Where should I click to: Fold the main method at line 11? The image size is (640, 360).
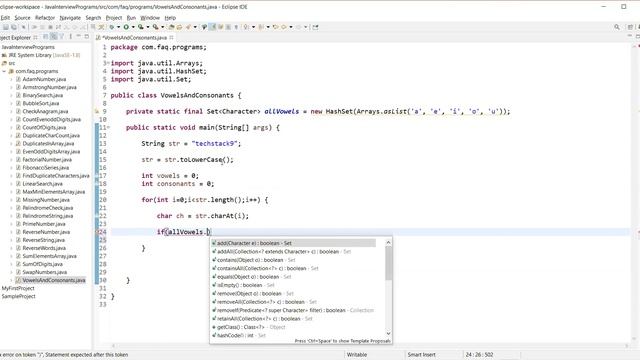[108, 127]
